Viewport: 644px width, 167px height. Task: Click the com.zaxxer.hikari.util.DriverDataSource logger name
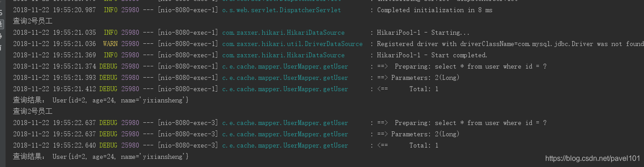point(292,44)
